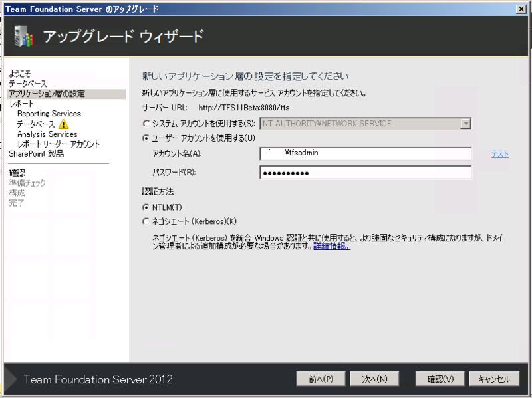Image resolution: width=532 pixels, height=398 pixels.
Task: Go to ようこそ step in sidebar
Action: pos(20,74)
